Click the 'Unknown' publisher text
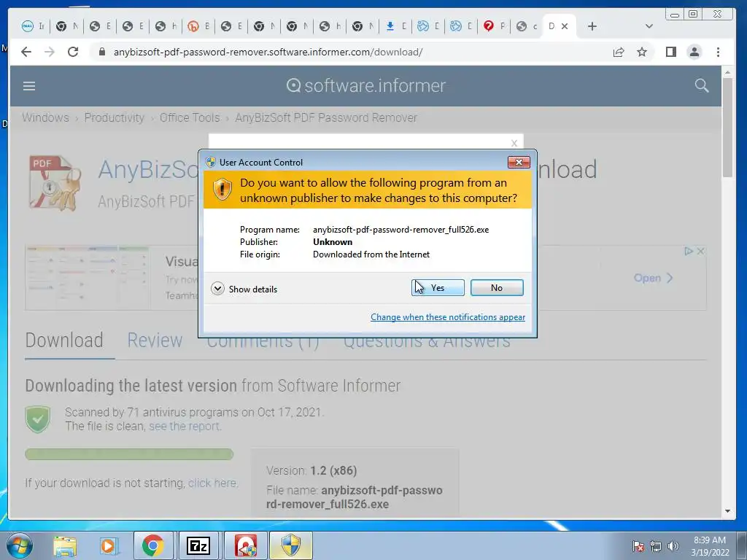The height and width of the screenshot is (560, 747). (x=333, y=242)
